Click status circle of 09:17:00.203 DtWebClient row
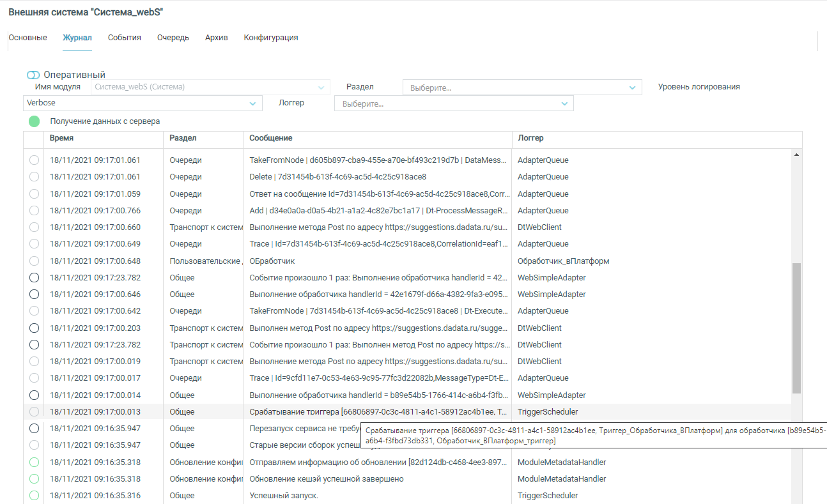Viewport: 827px width, 504px height. point(34,328)
